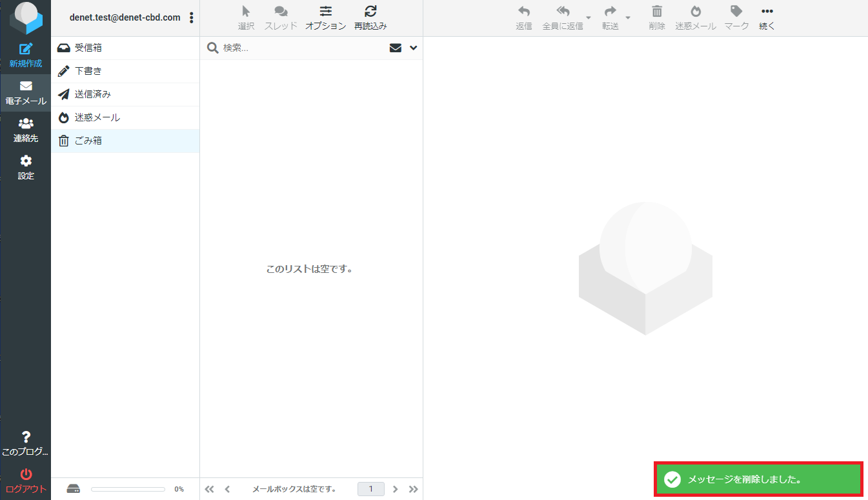Click the account address denet.test@denet-cbd.com
The width and height of the screenshot is (868, 500).
(x=125, y=17)
